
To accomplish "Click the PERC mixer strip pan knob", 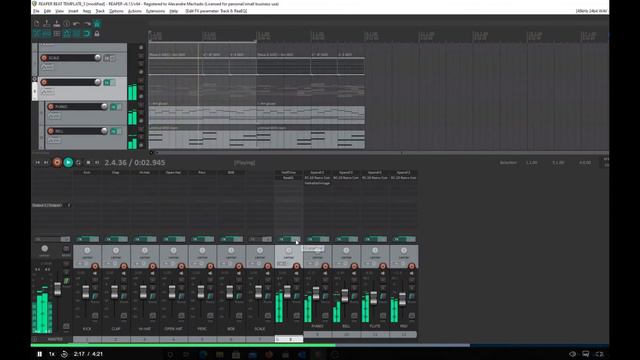I will 202,250.
